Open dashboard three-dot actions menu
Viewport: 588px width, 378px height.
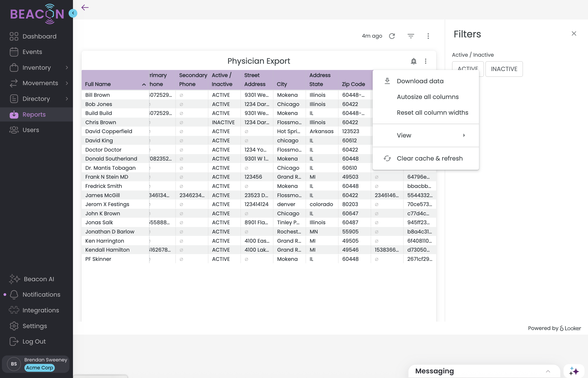(428, 36)
